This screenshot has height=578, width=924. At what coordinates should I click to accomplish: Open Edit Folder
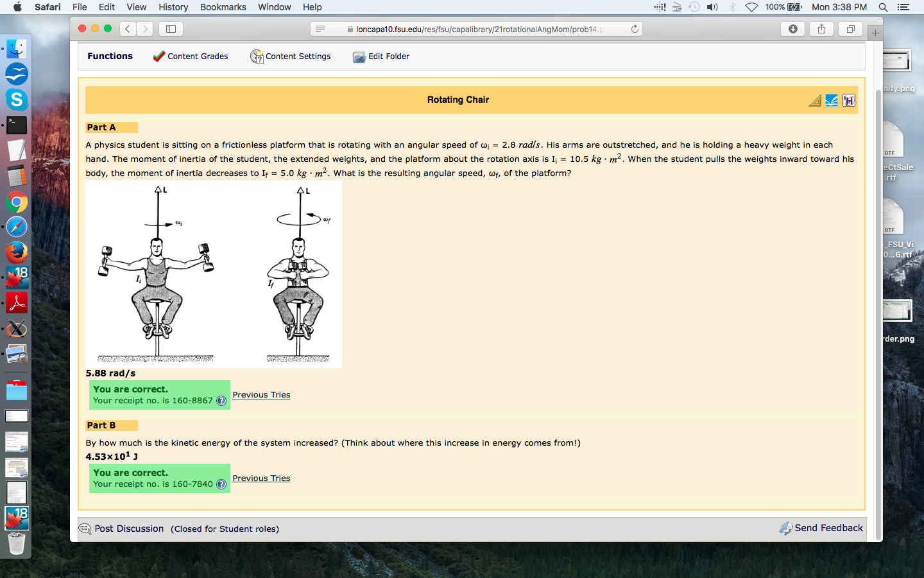point(381,57)
